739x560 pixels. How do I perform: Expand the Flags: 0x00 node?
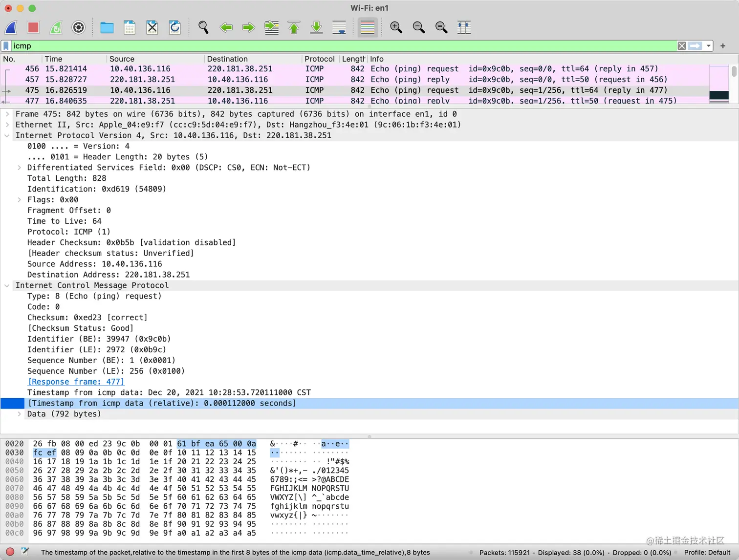(19, 200)
